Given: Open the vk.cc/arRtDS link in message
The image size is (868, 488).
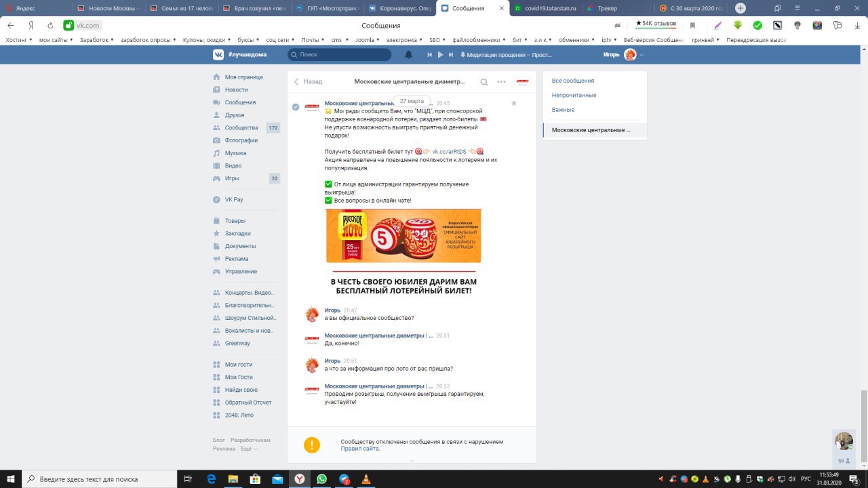Looking at the screenshot, I should click(449, 152).
